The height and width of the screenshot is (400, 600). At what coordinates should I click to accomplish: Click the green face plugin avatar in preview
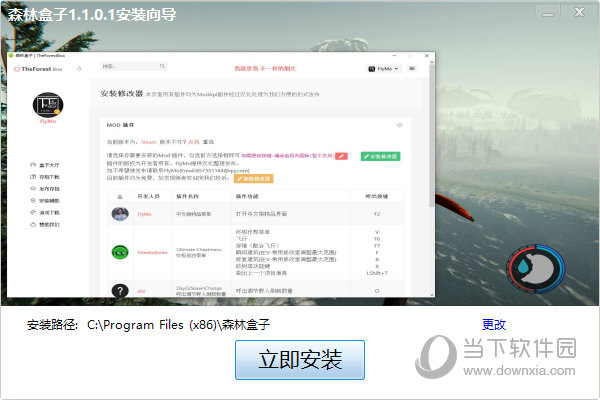(x=120, y=252)
